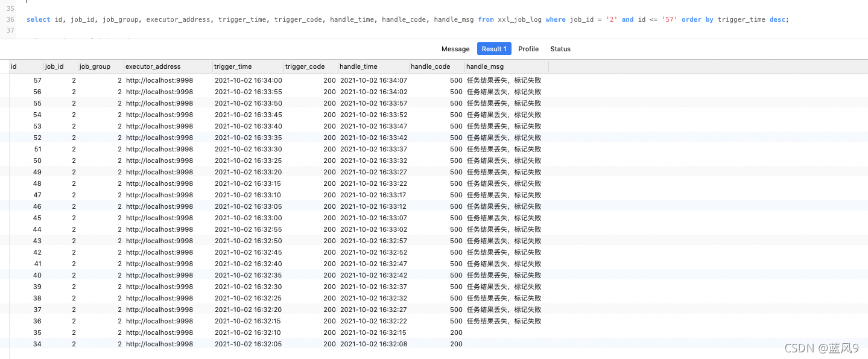Click handle_msg text in row id 48
The width and height of the screenshot is (868, 359).
[x=504, y=183]
